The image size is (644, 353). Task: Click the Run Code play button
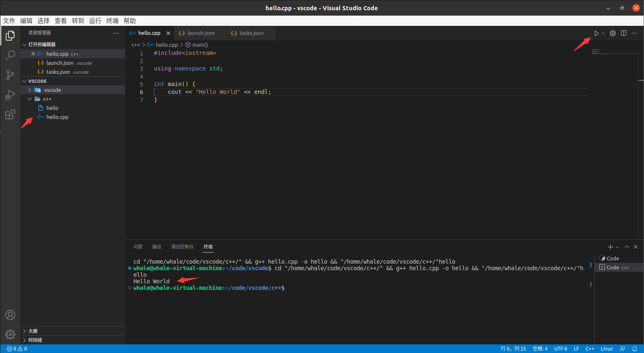(x=596, y=33)
